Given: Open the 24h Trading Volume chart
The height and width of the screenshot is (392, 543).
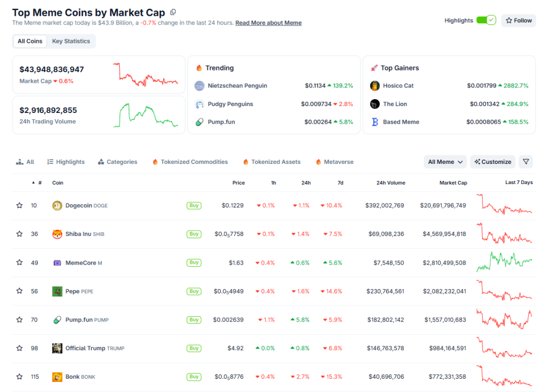Looking at the screenshot, I should pos(145,115).
